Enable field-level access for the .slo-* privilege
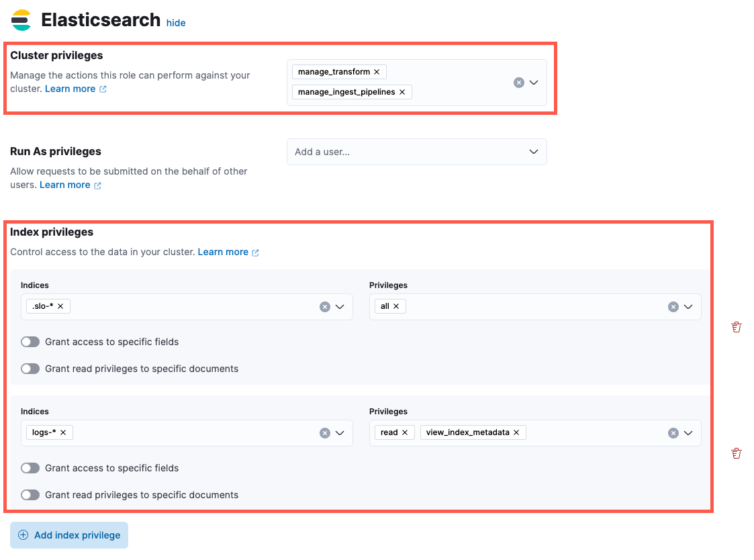The width and height of the screenshot is (754, 560). (30, 342)
